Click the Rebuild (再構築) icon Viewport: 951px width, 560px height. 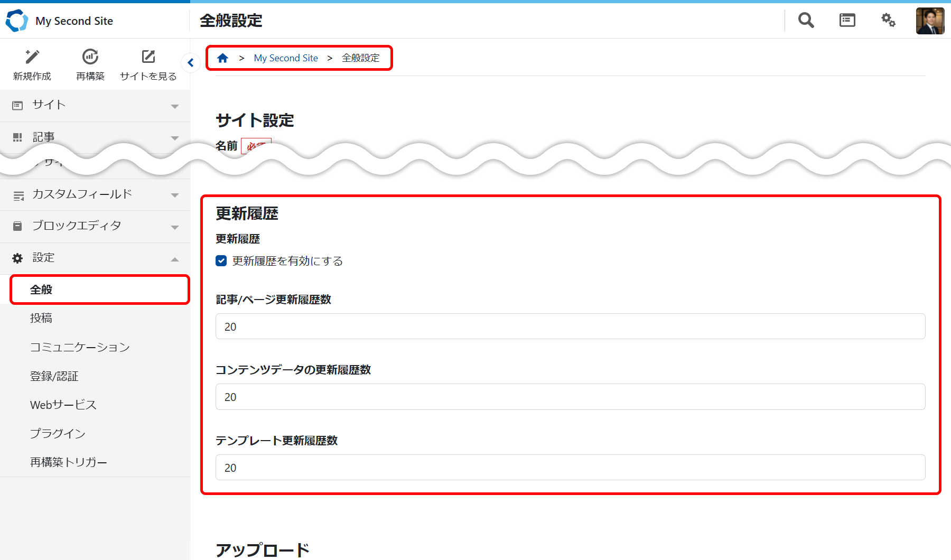coord(90,57)
